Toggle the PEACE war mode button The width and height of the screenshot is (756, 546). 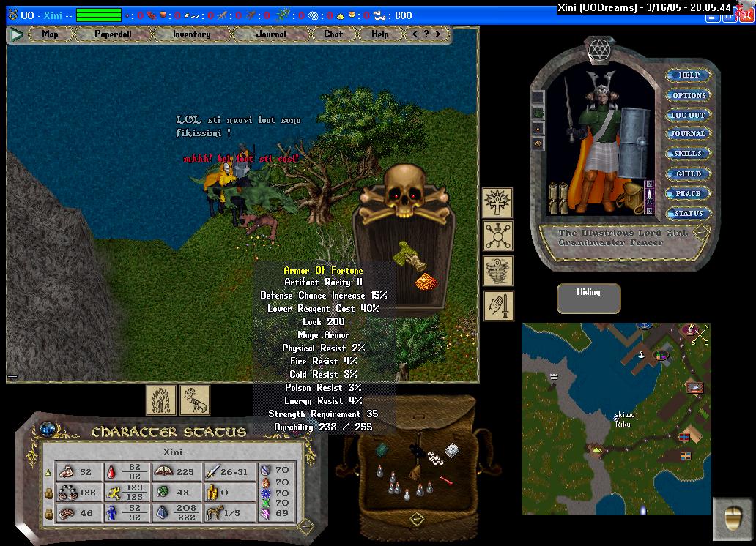688,194
